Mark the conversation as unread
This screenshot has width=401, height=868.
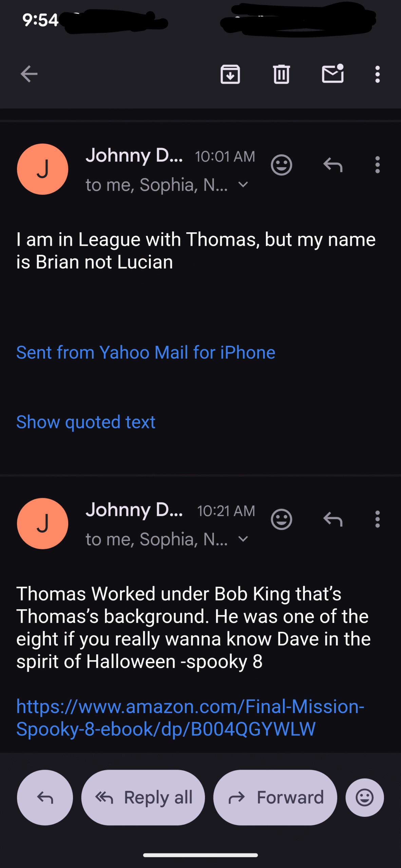coord(332,74)
